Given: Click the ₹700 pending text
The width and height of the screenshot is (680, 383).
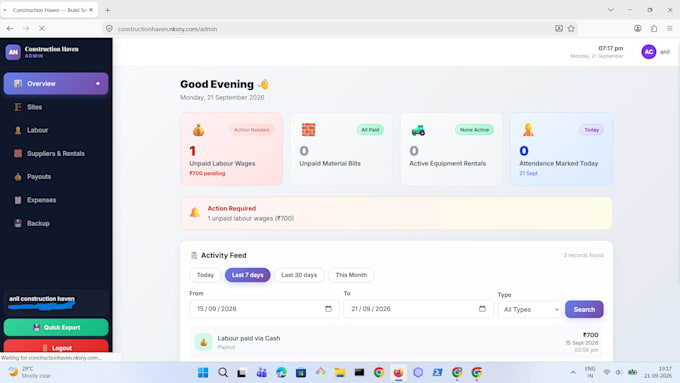Looking at the screenshot, I should click(x=207, y=173).
